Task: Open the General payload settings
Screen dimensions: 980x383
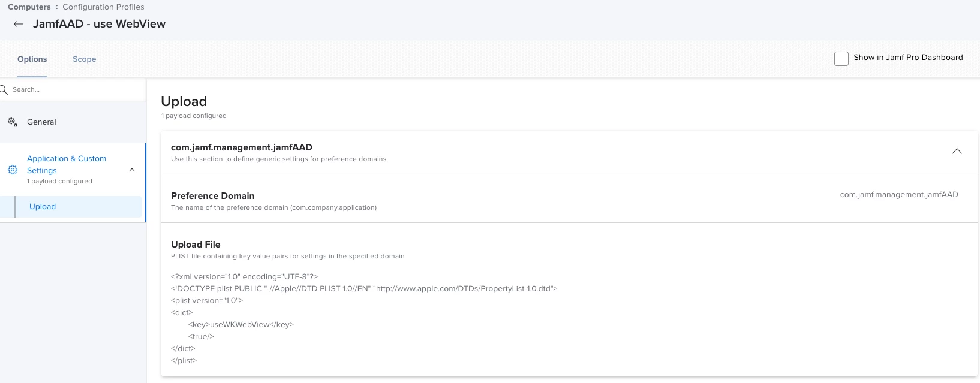Action: (41, 122)
